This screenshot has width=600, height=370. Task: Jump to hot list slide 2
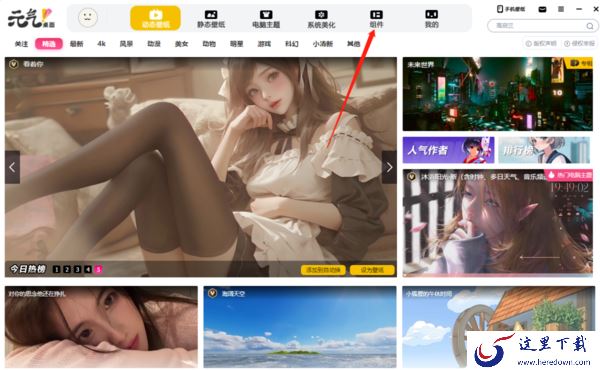(67, 269)
